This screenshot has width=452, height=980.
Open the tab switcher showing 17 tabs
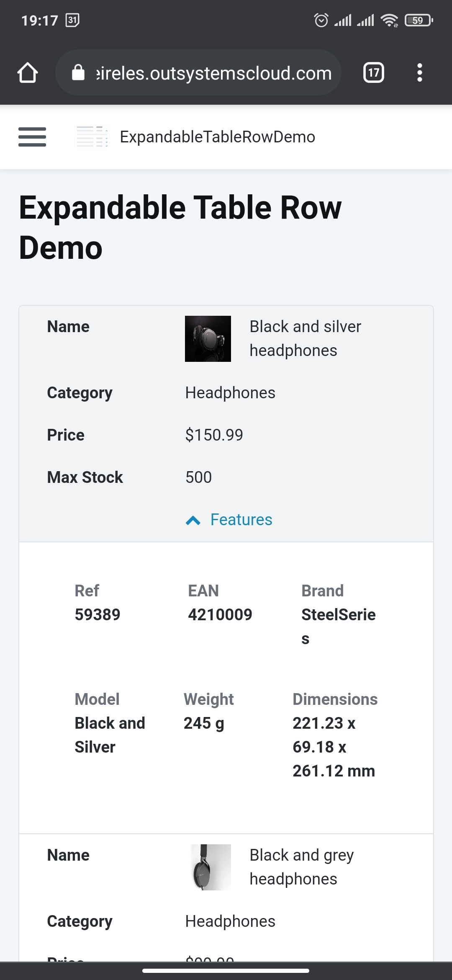click(x=373, y=73)
